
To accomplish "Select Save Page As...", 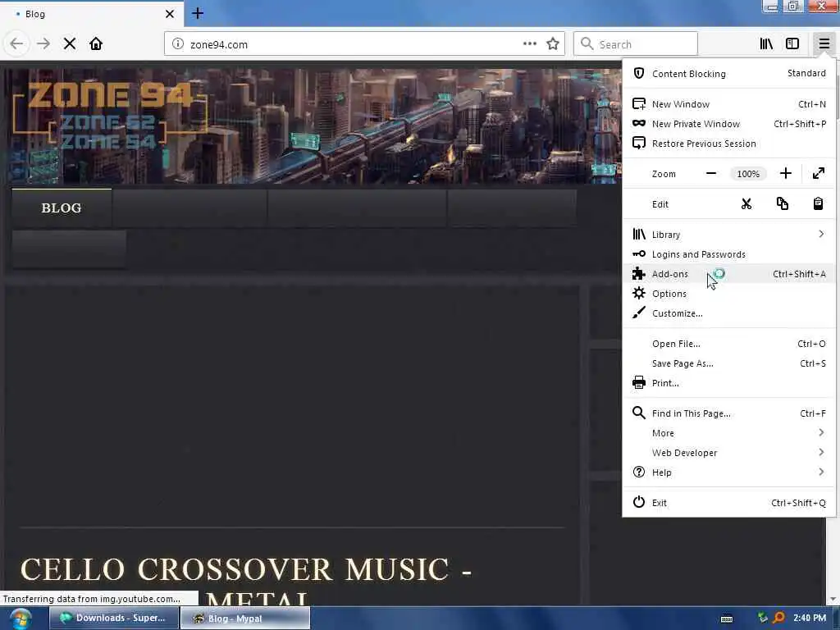I will 728,363.
